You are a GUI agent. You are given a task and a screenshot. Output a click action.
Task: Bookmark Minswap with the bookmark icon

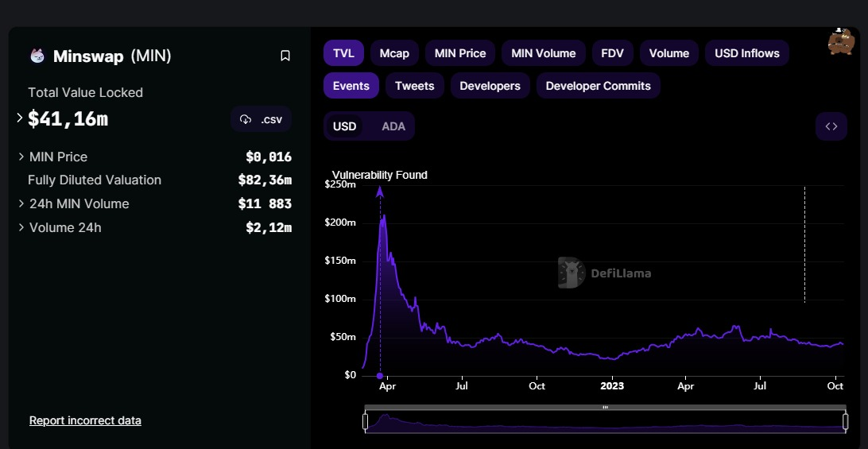point(285,56)
